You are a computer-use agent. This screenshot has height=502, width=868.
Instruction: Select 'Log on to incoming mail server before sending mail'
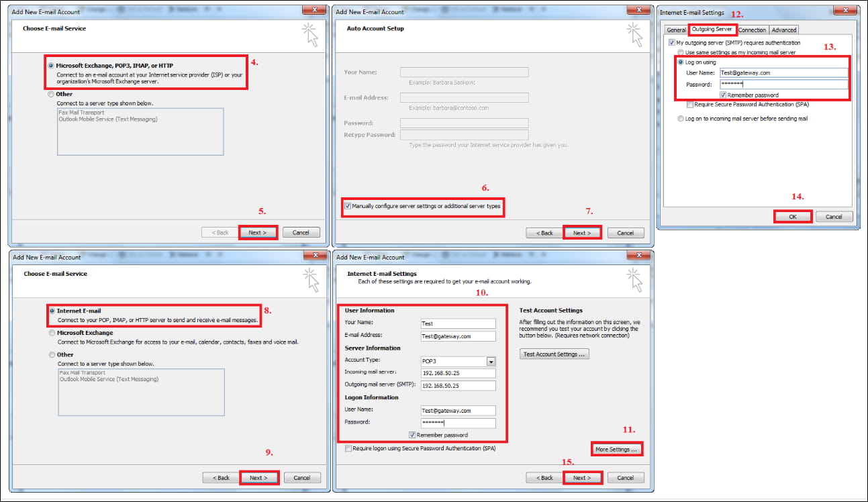pyautogui.click(x=681, y=119)
